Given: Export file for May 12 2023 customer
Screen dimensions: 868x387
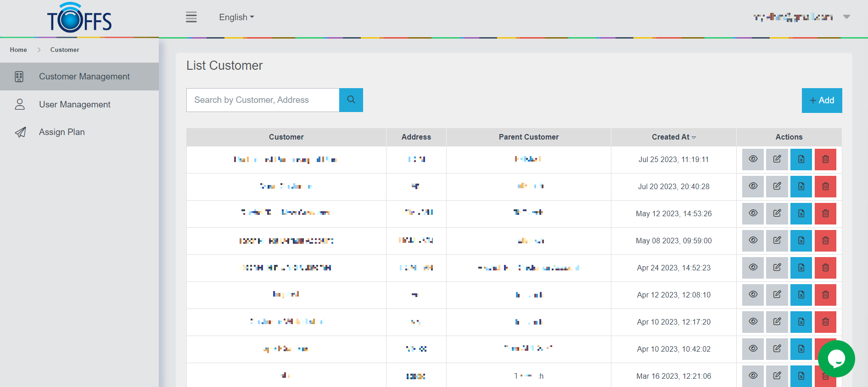Looking at the screenshot, I should [801, 213].
